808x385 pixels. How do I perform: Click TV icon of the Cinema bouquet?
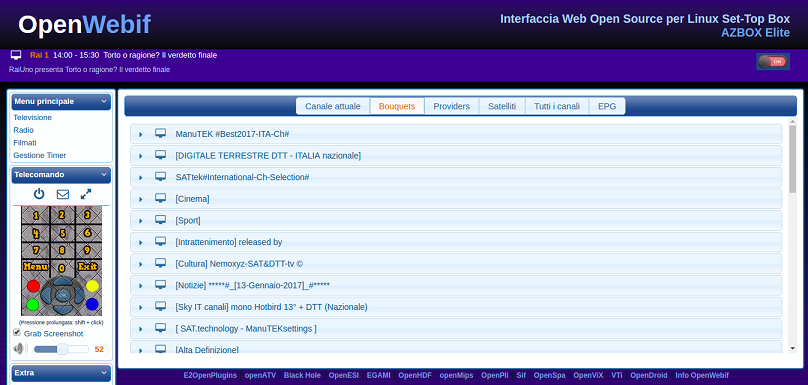pos(161,198)
